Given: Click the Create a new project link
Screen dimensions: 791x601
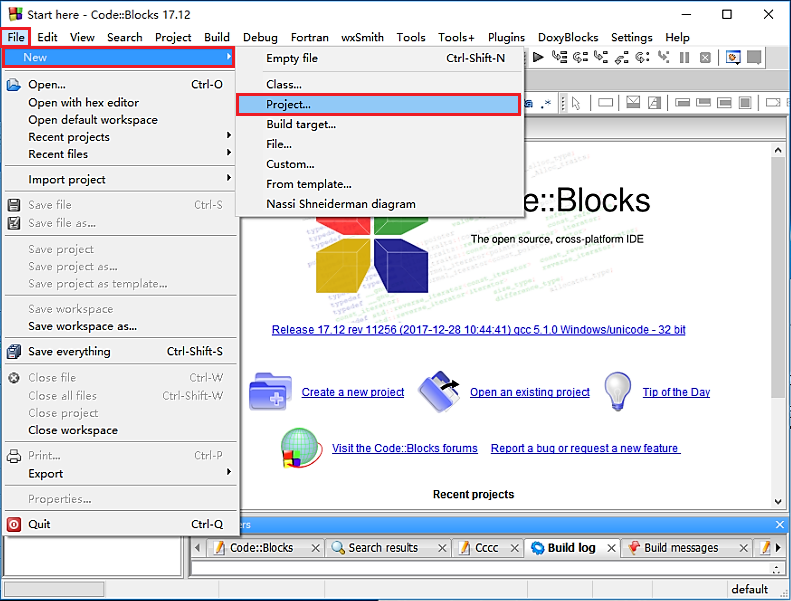Looking at the screenshot, I should click(353, 392).
